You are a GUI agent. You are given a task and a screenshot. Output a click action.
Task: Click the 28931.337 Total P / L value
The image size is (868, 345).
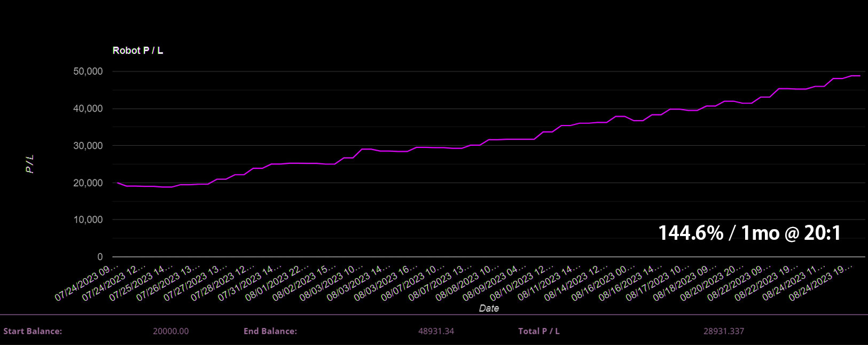[x=723, y=331]
